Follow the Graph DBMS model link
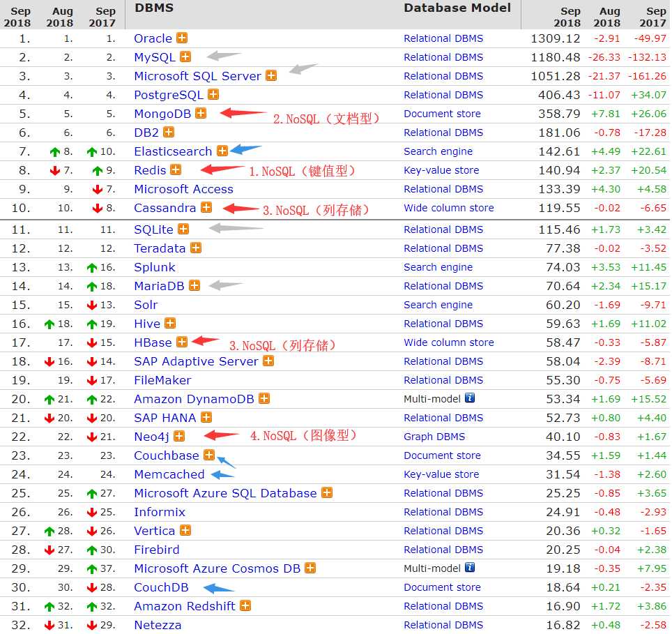This screenshot has height=634, width=672. coord(434,437)
